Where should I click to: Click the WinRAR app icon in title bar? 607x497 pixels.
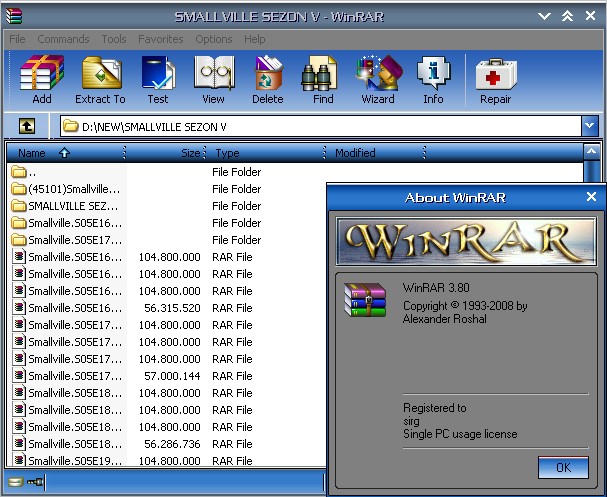[14, 16]
